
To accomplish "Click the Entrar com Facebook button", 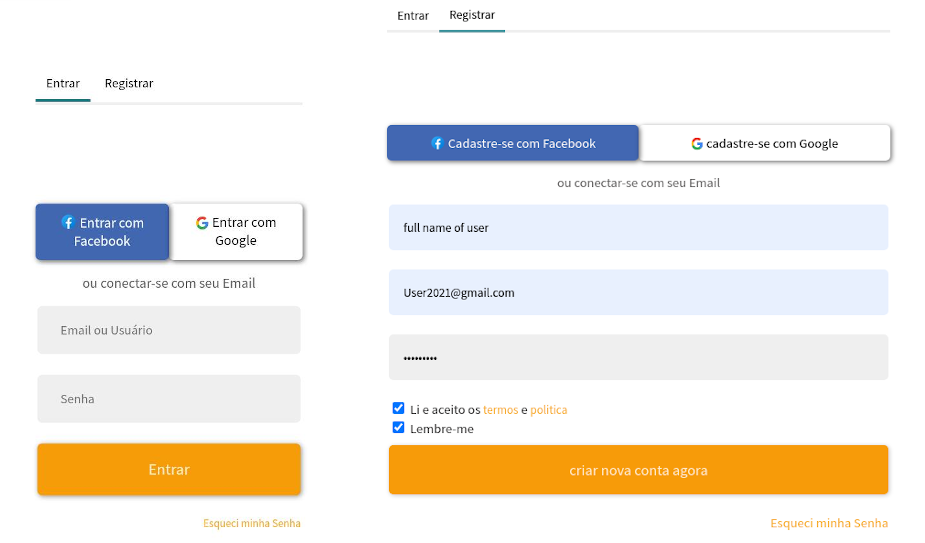I will tap(103, 232).
